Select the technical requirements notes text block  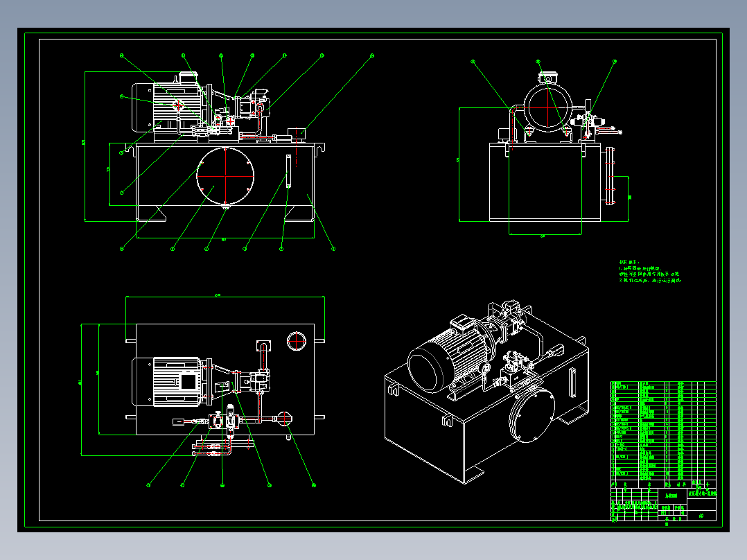650,272
